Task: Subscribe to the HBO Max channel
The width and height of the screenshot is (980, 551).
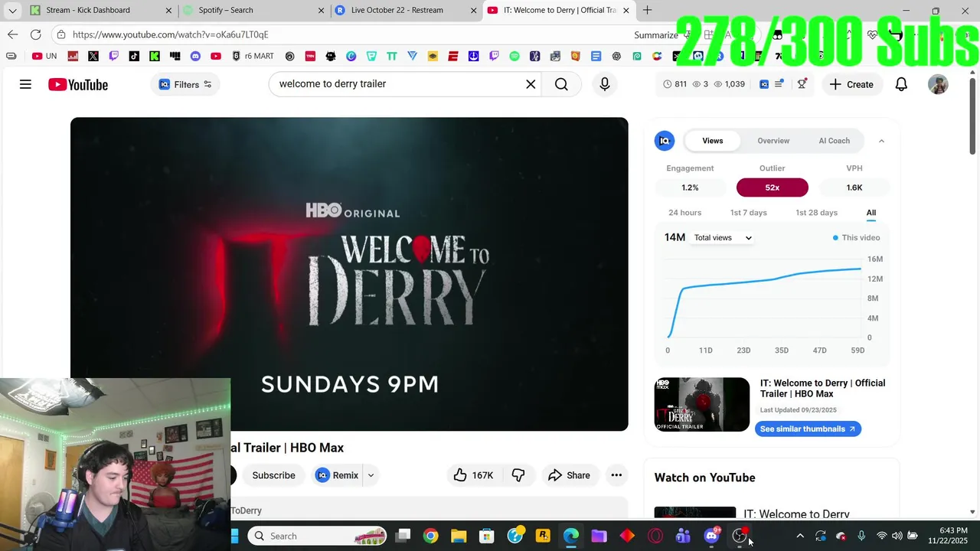Action: [273, 475]
